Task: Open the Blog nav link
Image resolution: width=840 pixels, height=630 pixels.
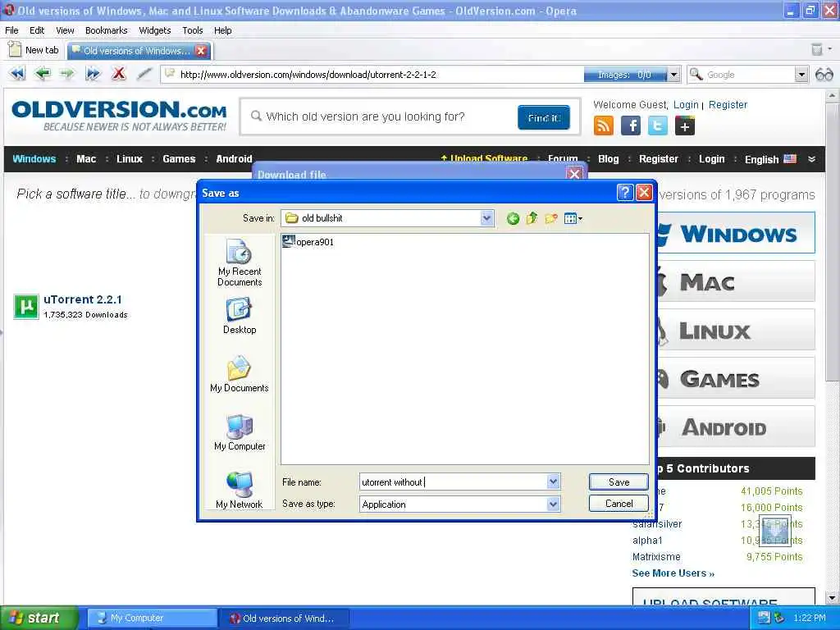Action: 608,159
